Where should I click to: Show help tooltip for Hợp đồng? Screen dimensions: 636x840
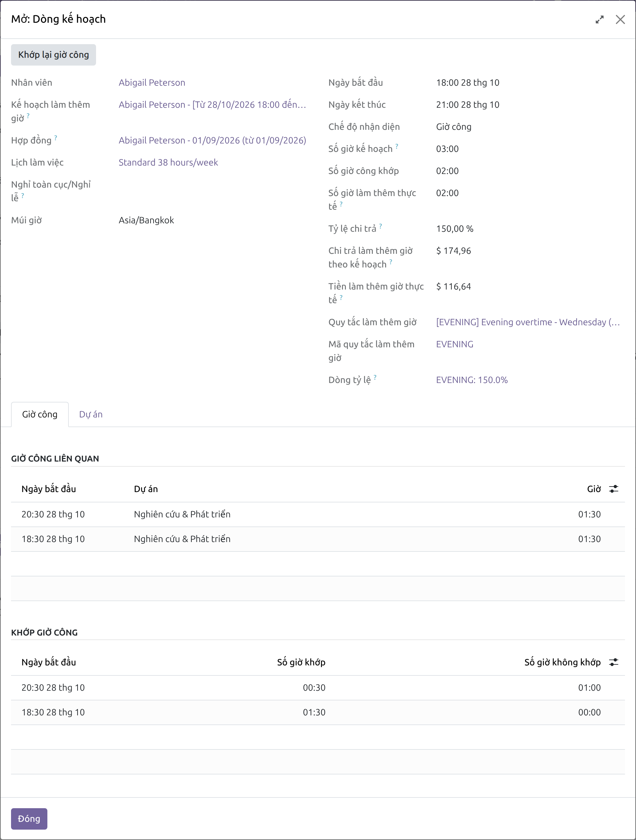(55, 138)
